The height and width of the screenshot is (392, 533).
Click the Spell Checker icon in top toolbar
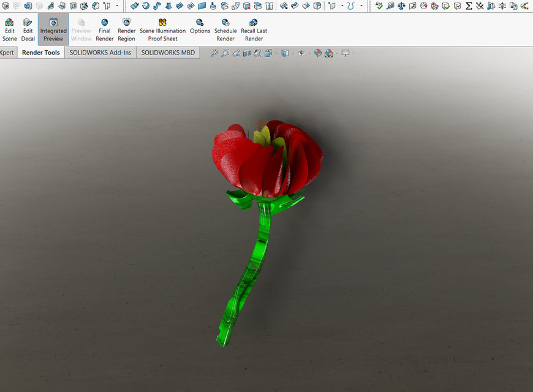pos(378,6)
